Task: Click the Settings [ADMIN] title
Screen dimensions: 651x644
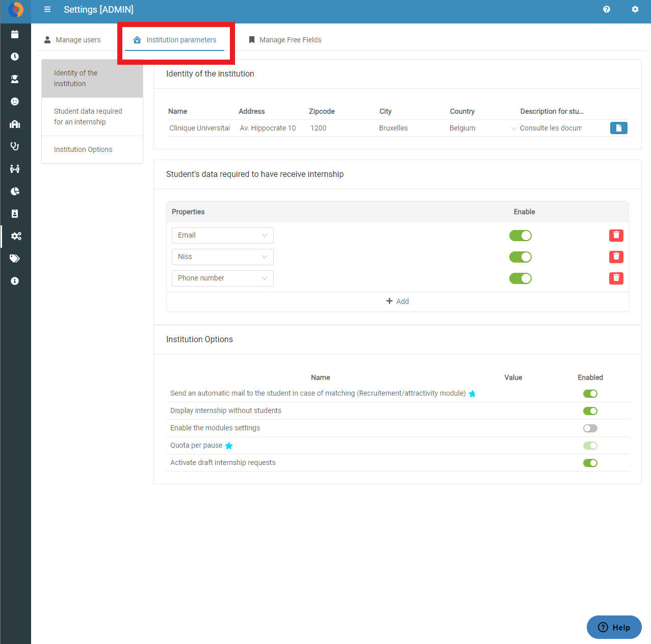Action: coord(98,10)
